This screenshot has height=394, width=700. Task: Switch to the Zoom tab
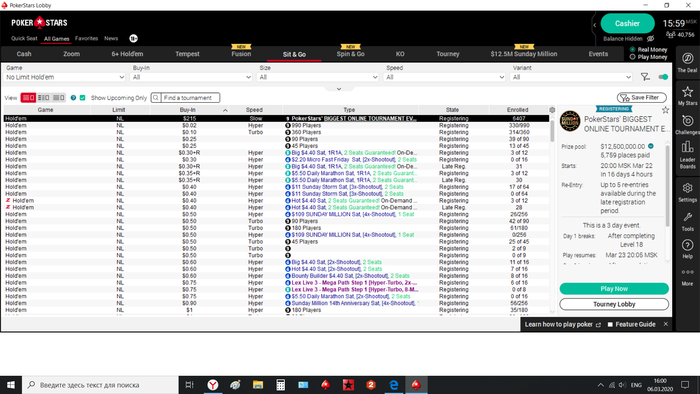pos(71,54)
